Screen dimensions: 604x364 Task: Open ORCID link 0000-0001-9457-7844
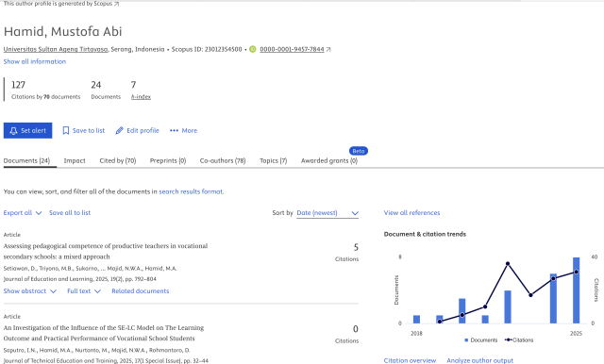(292, 49)
